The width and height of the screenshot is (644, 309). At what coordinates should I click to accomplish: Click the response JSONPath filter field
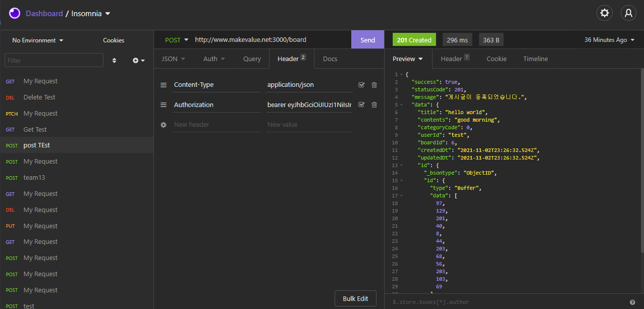pos(507,302)
